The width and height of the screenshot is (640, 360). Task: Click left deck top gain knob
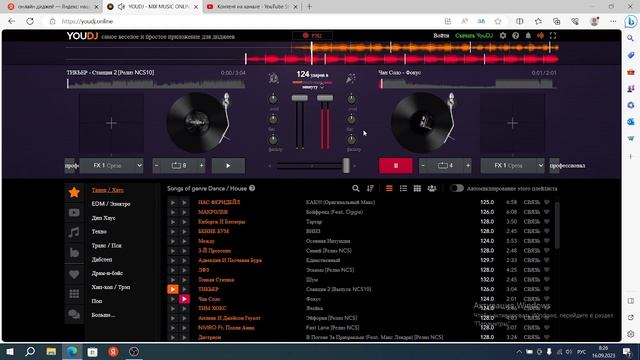coord(273,99)
